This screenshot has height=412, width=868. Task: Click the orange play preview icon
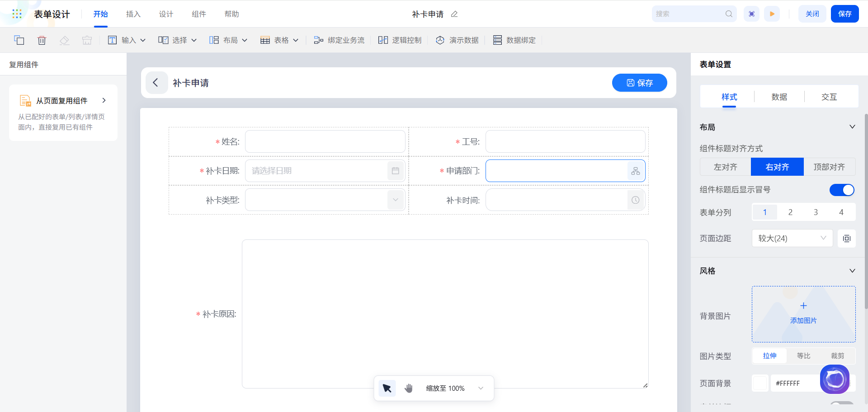click(772, 14)
